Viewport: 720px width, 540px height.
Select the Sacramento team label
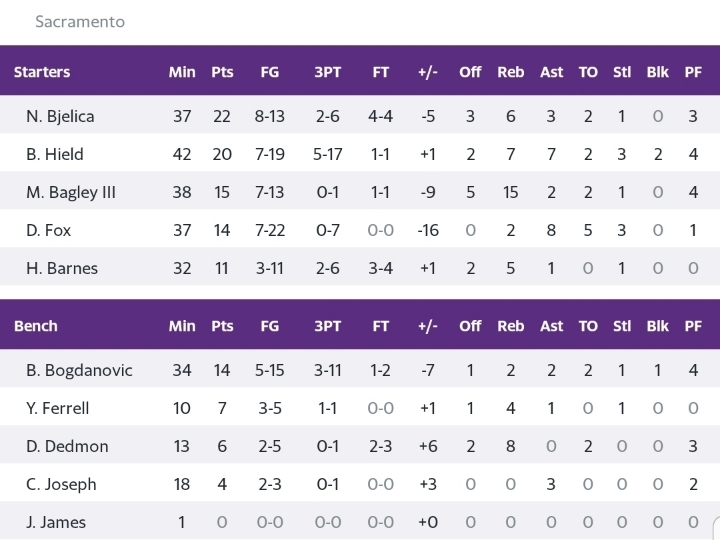point(80,22)
